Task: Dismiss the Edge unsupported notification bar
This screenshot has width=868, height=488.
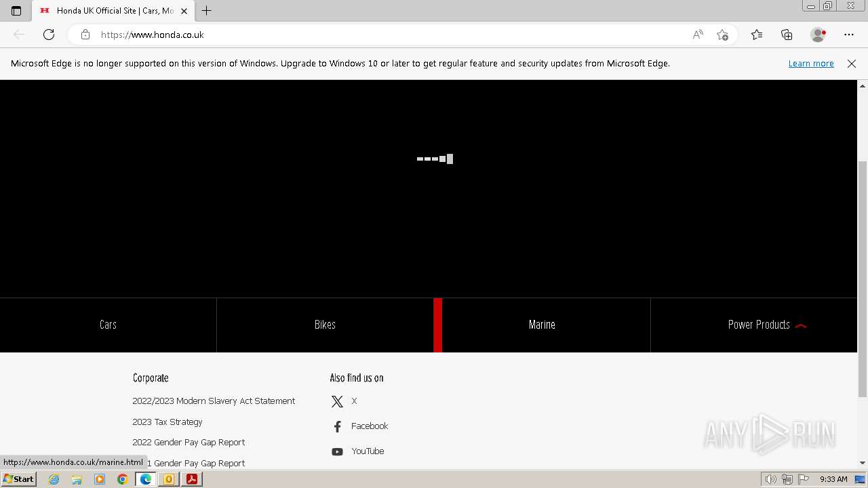Action: 852,64
